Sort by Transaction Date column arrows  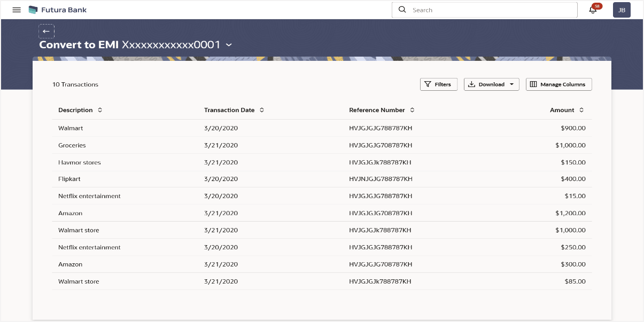262,110
